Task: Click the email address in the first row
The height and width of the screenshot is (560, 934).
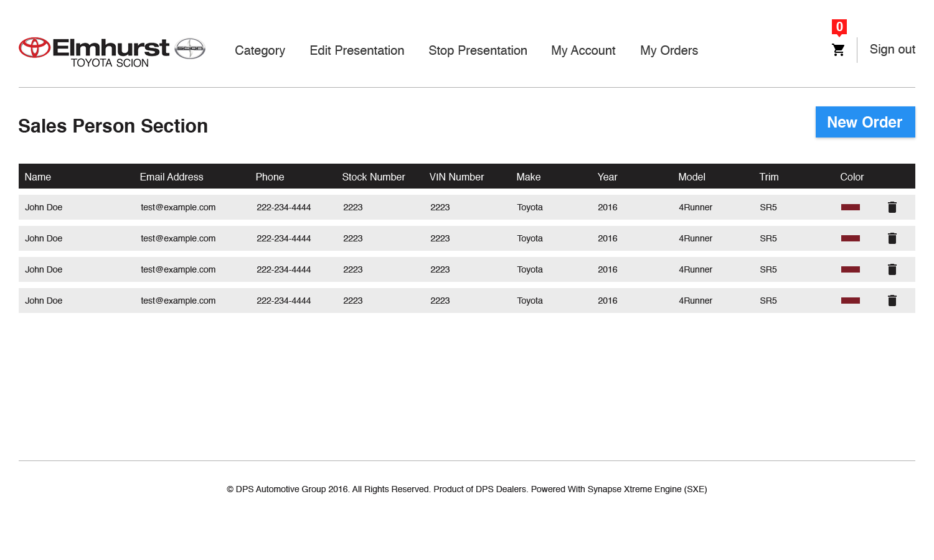Action: (178, 207)
